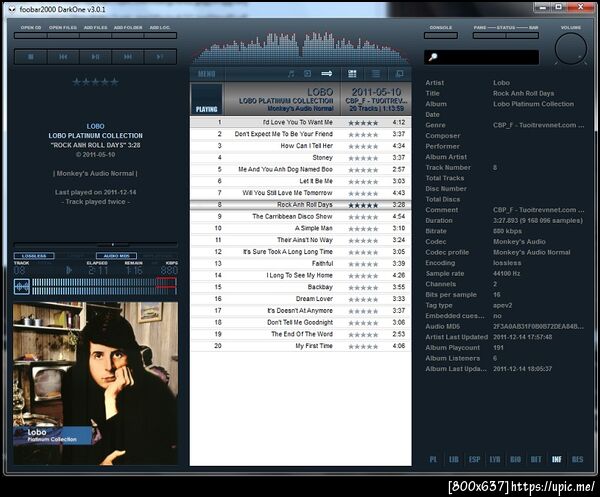
Task: Click the playback cursor icon beside music note
Action: 308,73
